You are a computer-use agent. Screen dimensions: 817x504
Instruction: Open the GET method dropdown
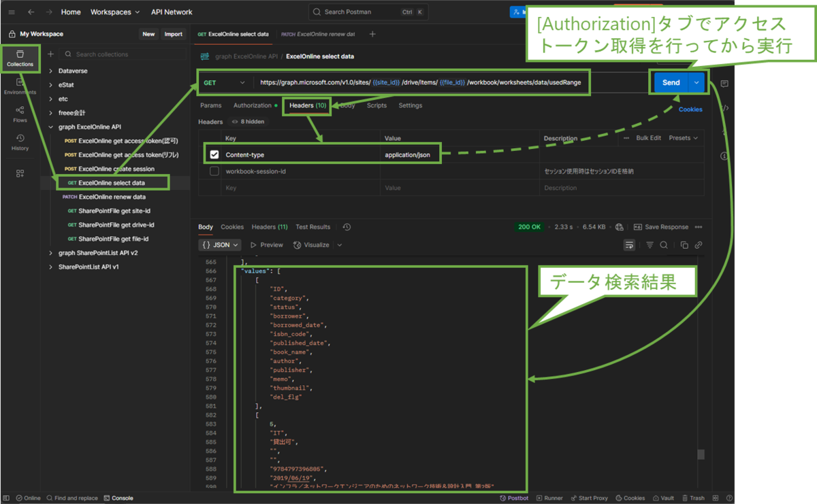click(224, 82)
